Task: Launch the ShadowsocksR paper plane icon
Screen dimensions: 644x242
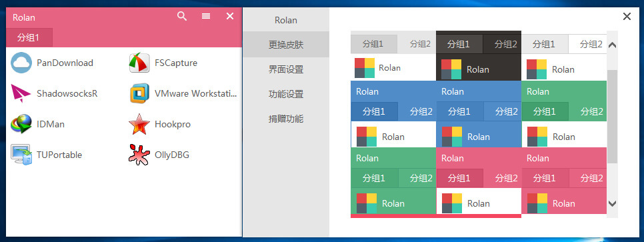Action: point(21,93)
